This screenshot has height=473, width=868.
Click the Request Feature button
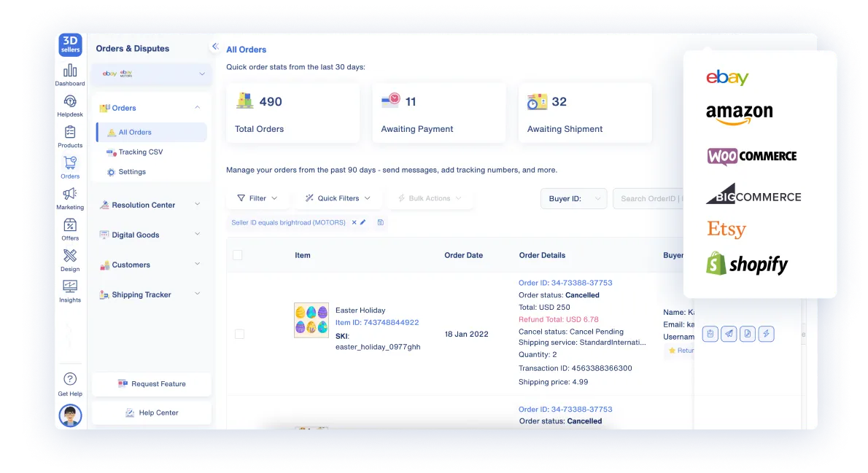(x=152, y=384)
